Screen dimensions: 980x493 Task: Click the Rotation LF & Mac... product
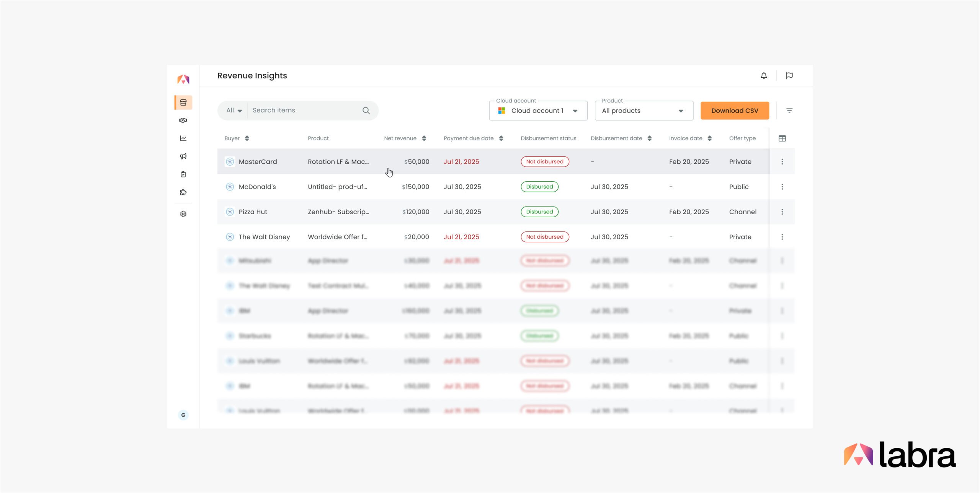pos(338,162)
